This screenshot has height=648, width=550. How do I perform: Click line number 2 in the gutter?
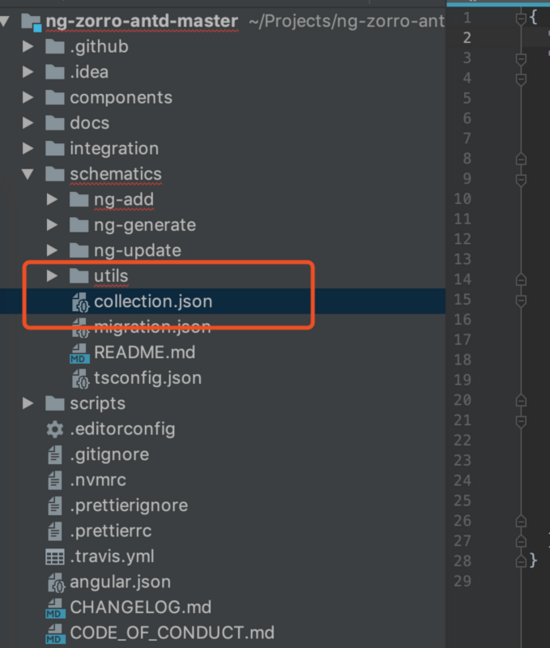click(x=467, y=38)
